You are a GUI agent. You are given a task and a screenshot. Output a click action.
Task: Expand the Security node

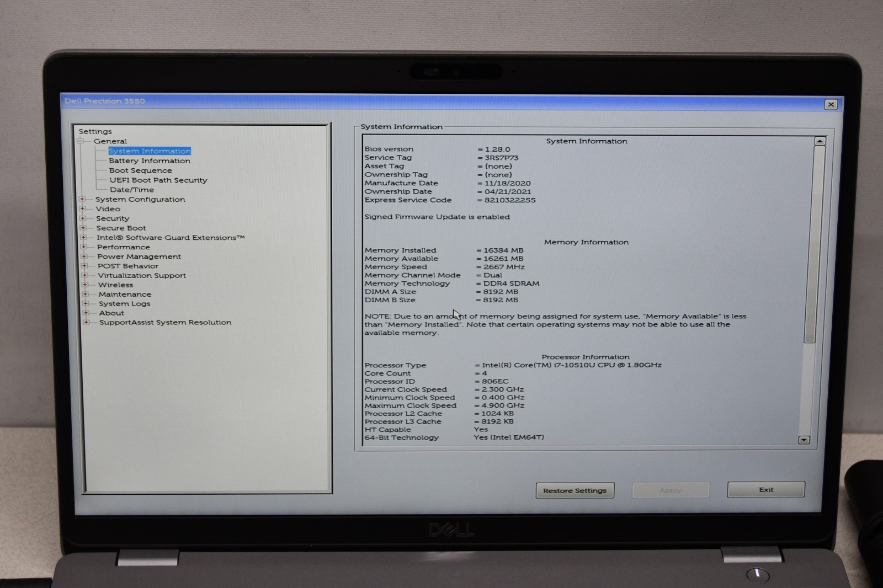83,218
